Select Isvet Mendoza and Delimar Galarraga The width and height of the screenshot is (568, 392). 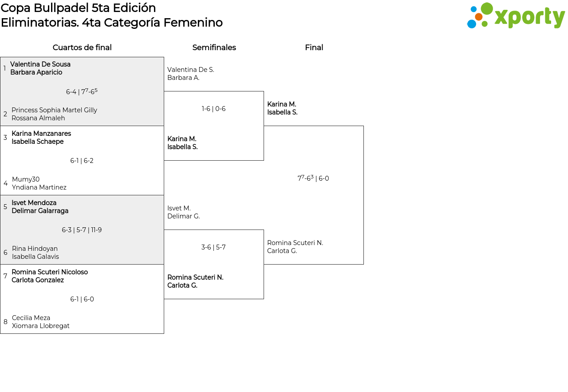tap(40, 207)
